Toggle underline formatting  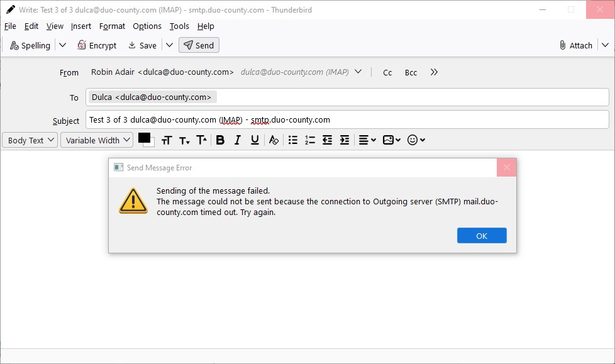[255, 140]
